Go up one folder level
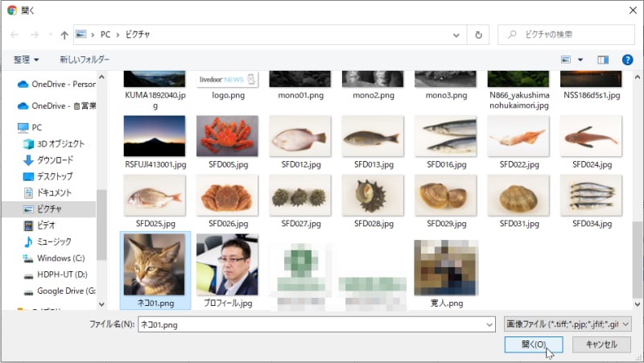644x363 pixels. (64, 35)
